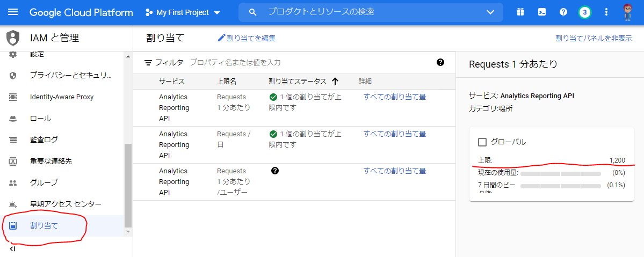Open the gift free trial icon
Screen dimensions: 644x257
pyautogui.click(x=520, y=12)
